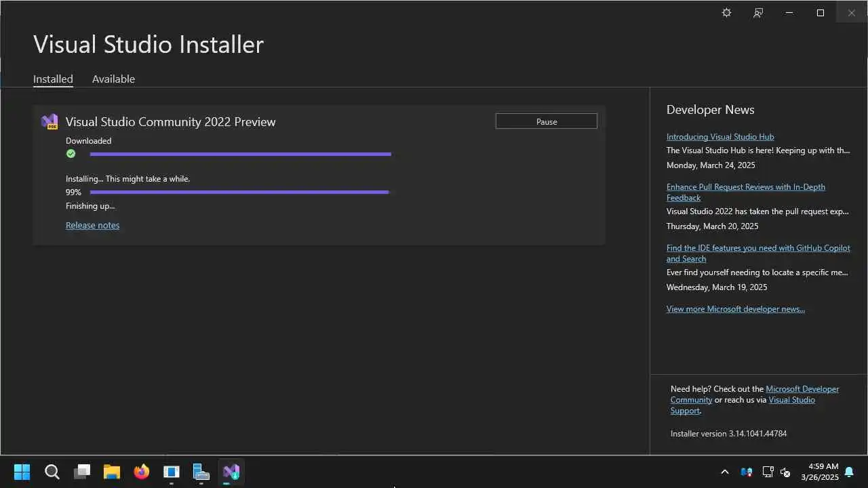The image size is (868, 488).
Task: Open Task View on the taskbar
Action: click(x=82, y=472)
